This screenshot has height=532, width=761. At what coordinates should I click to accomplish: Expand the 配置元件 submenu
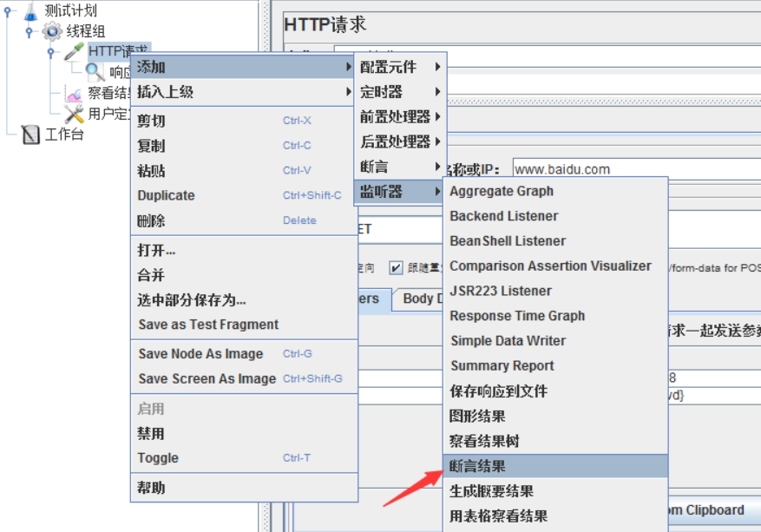click(400, 67)
